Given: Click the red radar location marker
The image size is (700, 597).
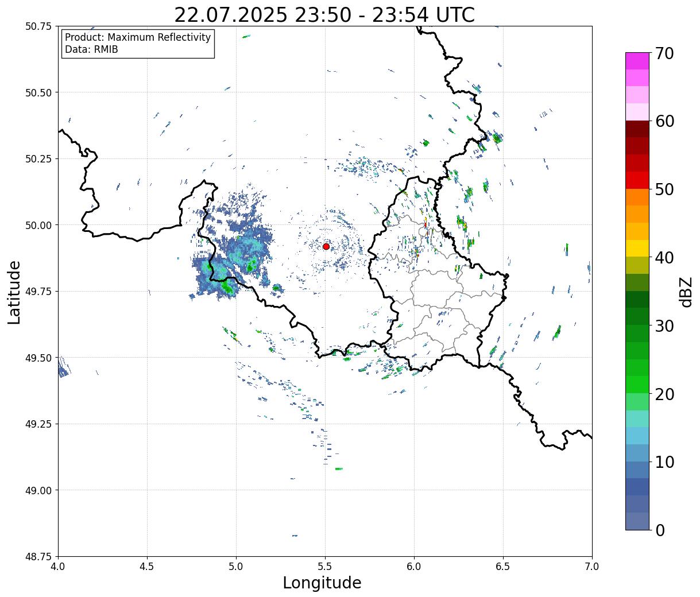Looking at the screenshot, I should (x=326, y=246).
